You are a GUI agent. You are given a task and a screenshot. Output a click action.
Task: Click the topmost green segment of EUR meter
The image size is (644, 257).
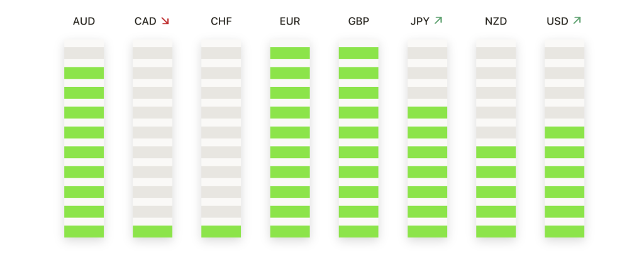[x=290, y=53]
